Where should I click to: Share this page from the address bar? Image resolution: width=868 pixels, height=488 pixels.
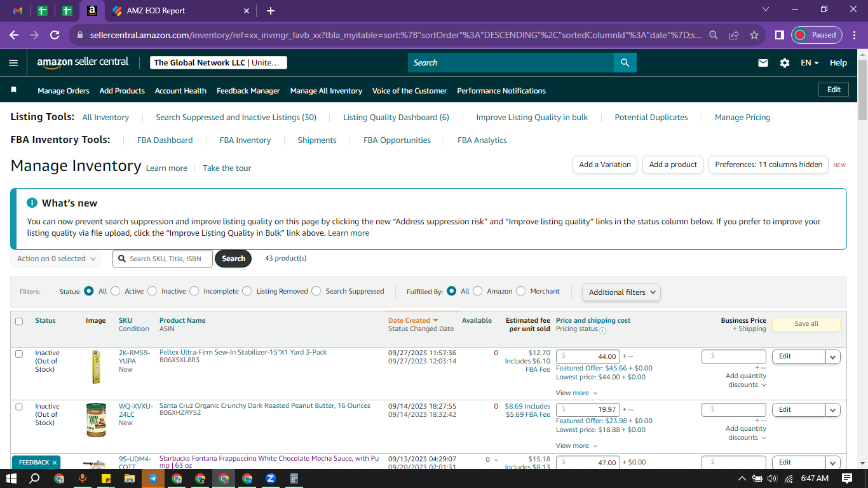pos(734,35)
